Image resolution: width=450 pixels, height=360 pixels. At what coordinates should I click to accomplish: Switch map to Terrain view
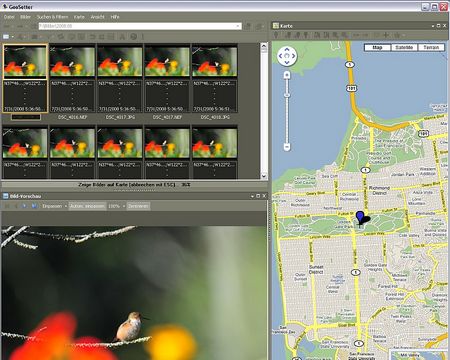431,47
